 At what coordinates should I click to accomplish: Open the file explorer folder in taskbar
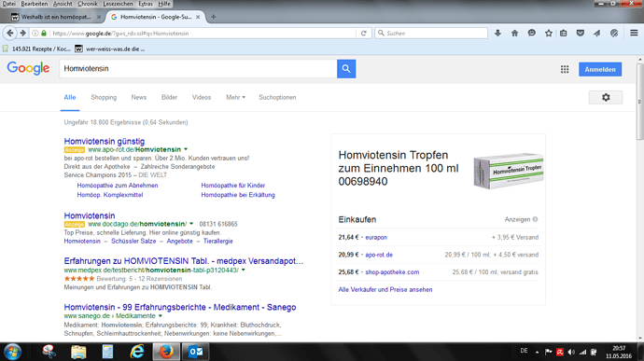(x=78, y=352)
